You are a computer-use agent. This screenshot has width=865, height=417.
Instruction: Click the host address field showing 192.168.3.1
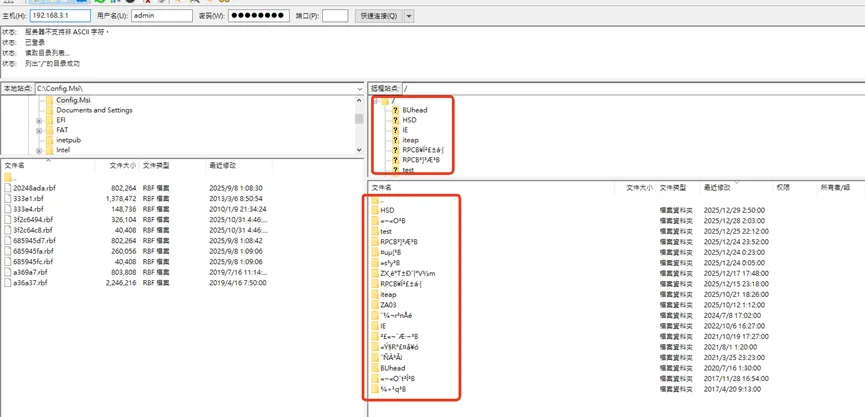coord(60,16)
